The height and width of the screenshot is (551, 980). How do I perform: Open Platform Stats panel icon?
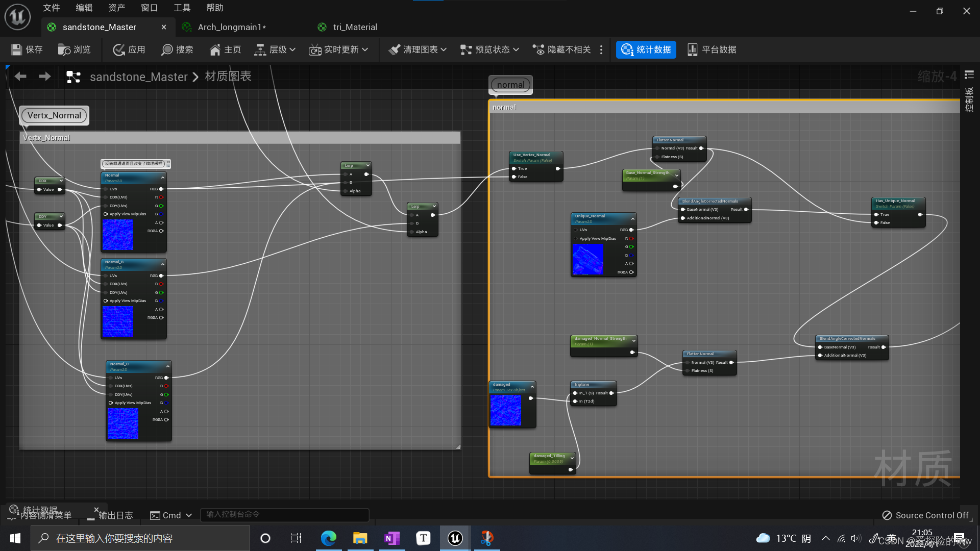[692, 49]
